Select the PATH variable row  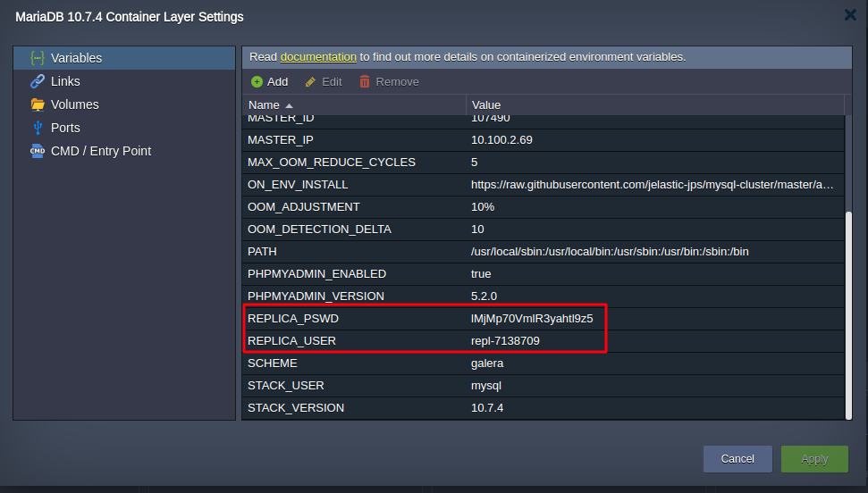pos(544,252)
